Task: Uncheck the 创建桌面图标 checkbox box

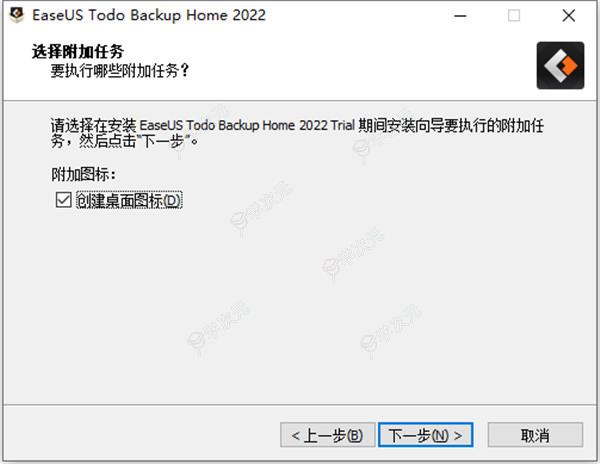Action: click(63, 200)
